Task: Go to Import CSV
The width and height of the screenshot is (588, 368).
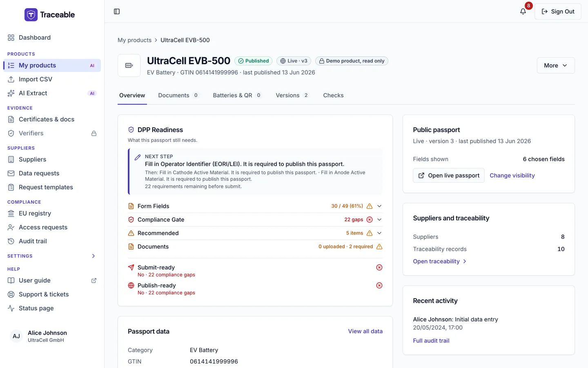Action: 52,79
